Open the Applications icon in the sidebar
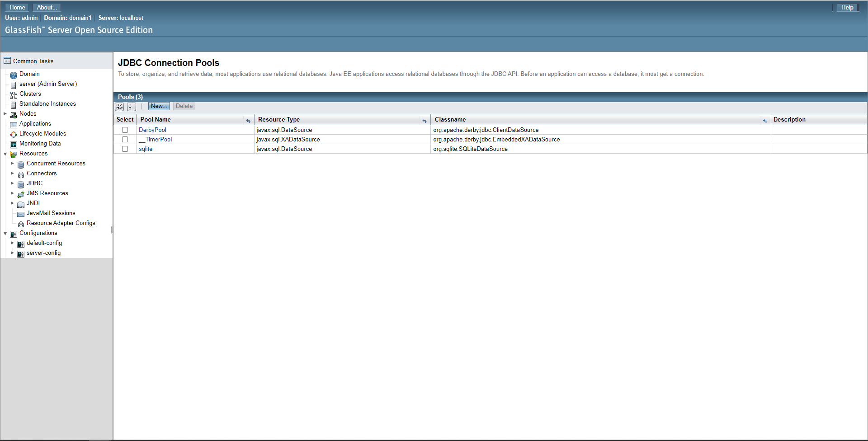The height and width of the screenshot is (441, 868). click(x=13, y=123)
